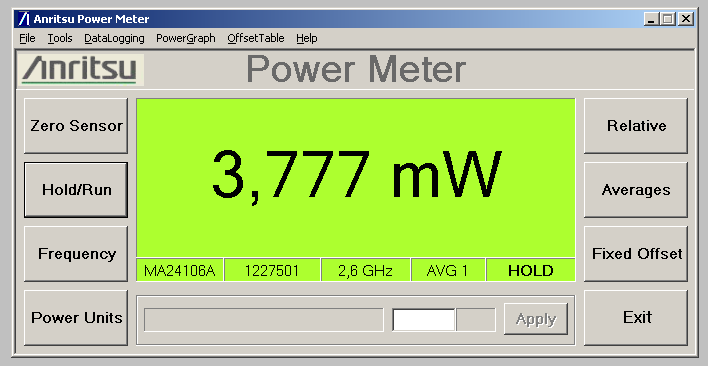Set a Fixed Offset

pos(636,254)
